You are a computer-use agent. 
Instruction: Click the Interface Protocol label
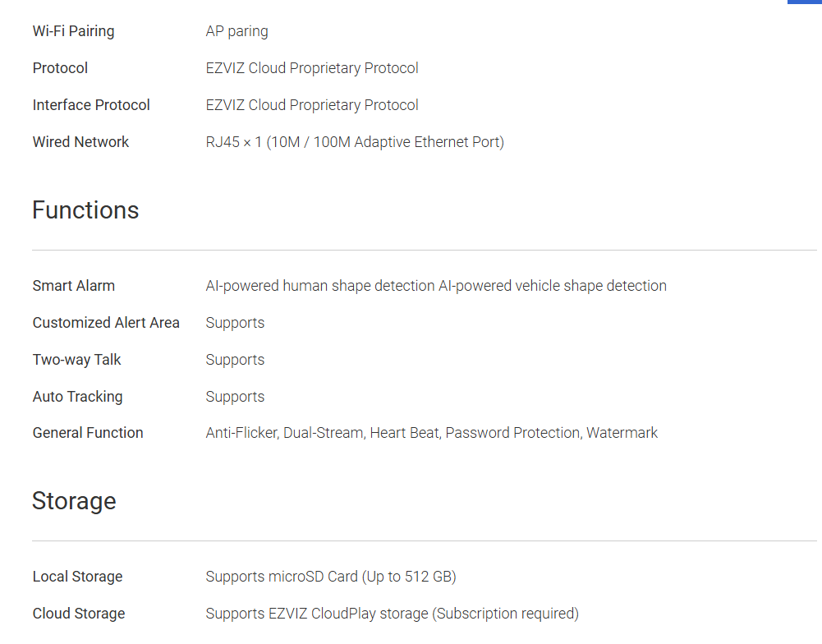point(91,105)
